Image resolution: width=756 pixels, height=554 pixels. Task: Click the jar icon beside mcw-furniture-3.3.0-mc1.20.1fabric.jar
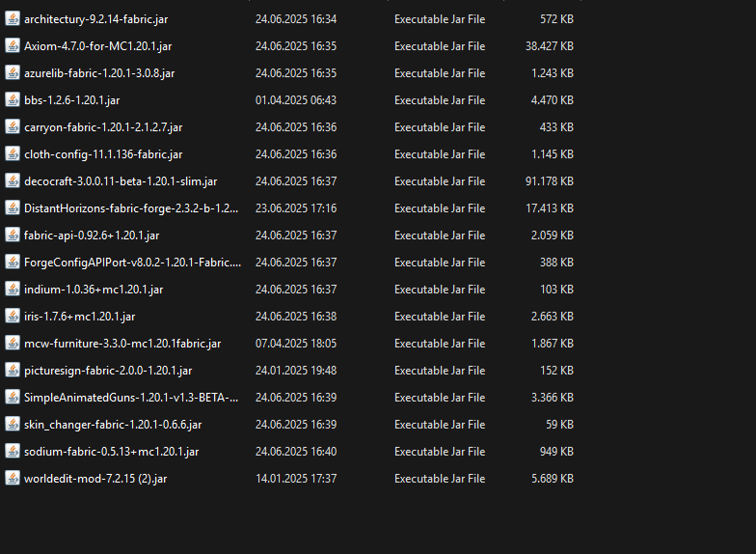[x=13, y=344]
